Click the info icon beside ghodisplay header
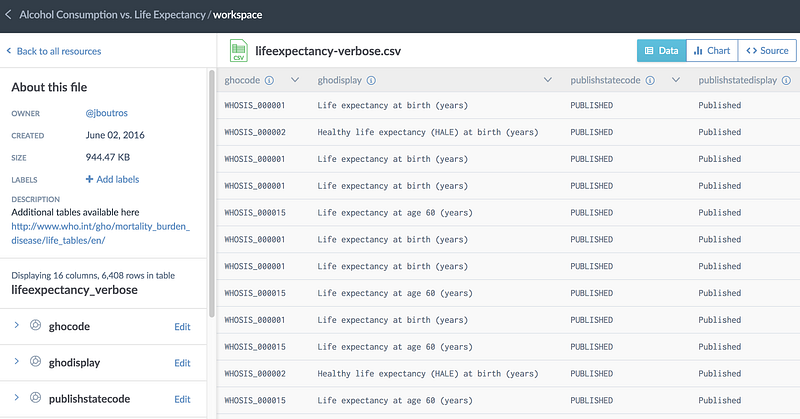800x419 pixels. click(x=371, y=80)
